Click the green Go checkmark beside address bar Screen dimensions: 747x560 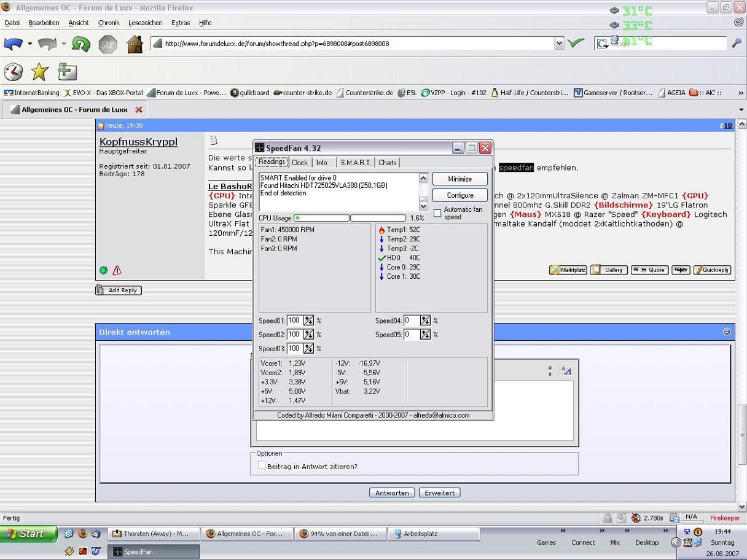pyautogui.click(x=576, y=43)
